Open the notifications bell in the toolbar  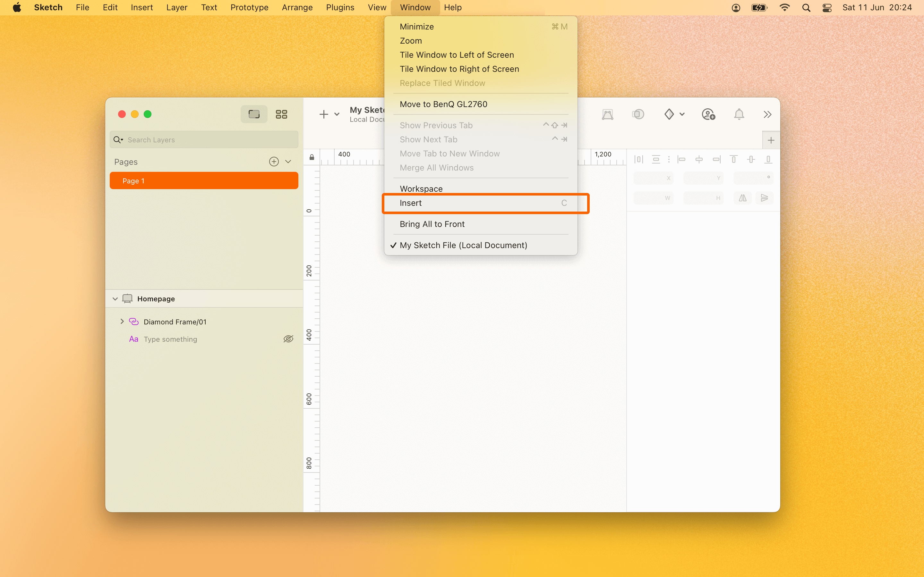tap(739, 114)
